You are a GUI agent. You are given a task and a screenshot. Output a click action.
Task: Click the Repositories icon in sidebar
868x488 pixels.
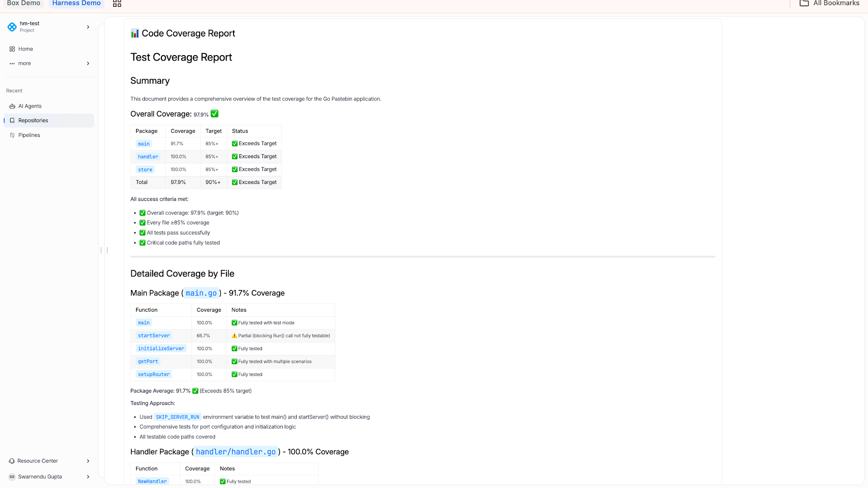coord(12,121)
